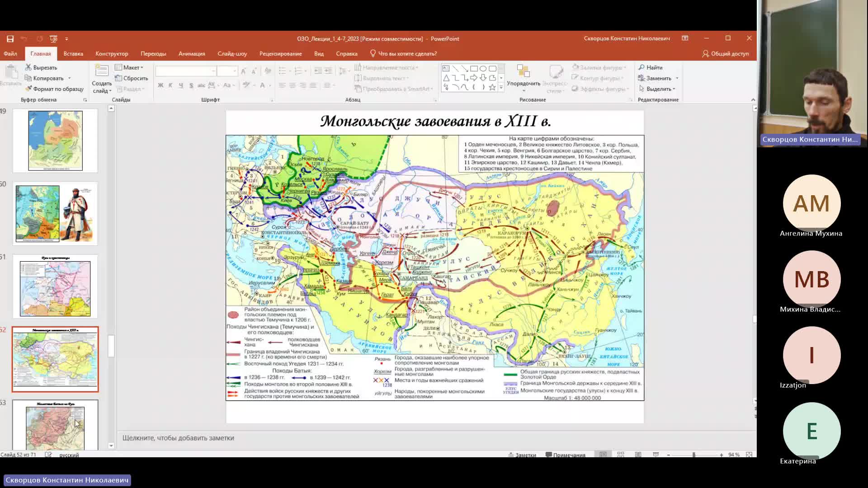Open the Customize Quick Access Toolbar arrow
This screenshot has height=488, width=868.
[66, 39]
